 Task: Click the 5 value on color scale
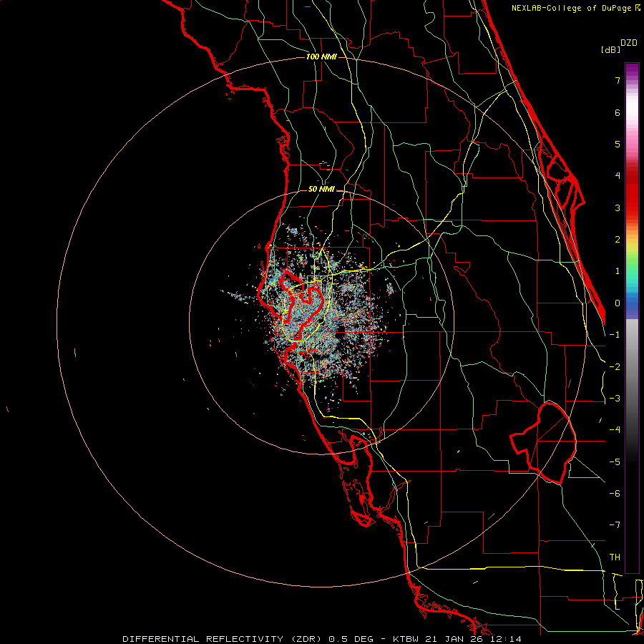[x=618, y=144]
